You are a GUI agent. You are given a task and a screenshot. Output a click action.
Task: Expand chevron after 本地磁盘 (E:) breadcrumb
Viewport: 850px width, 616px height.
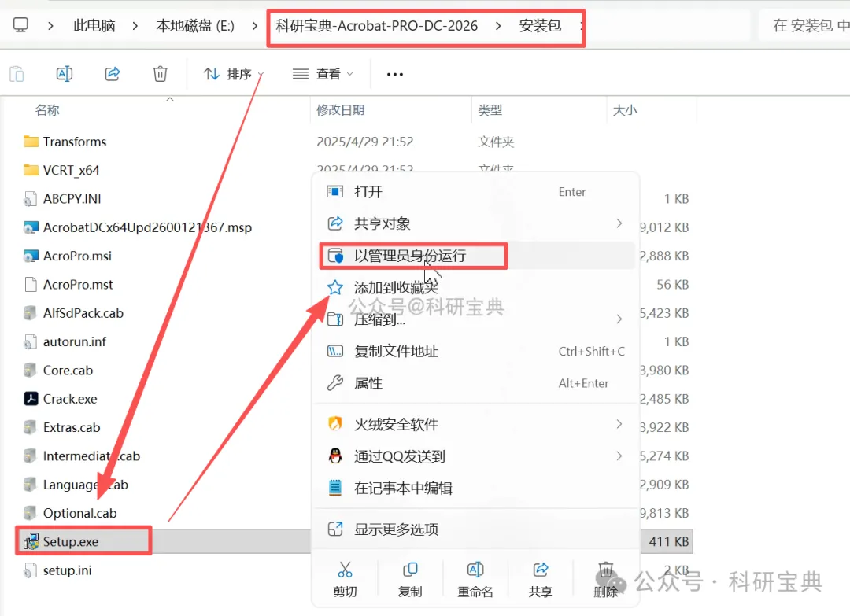point(254,25)
